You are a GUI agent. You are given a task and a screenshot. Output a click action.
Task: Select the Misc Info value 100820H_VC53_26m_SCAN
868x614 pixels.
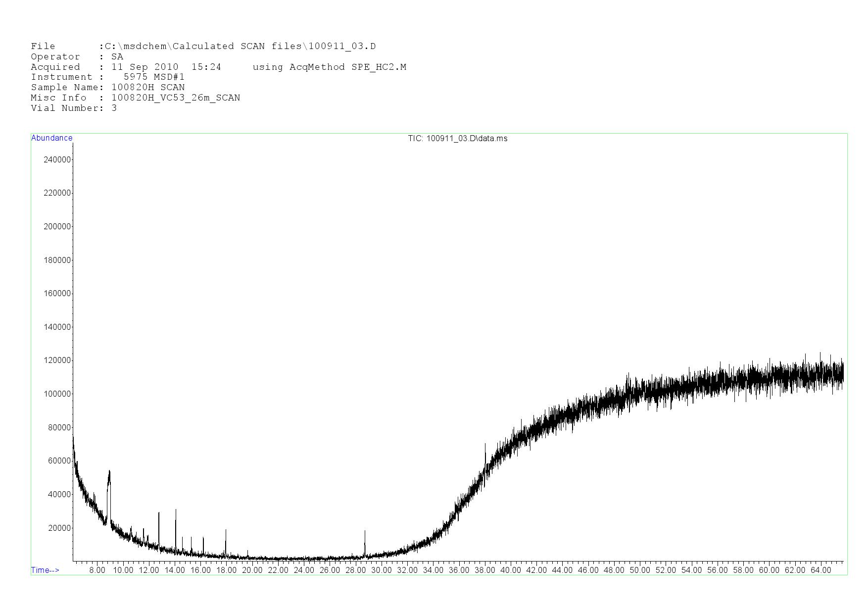[x=176, y=98]
